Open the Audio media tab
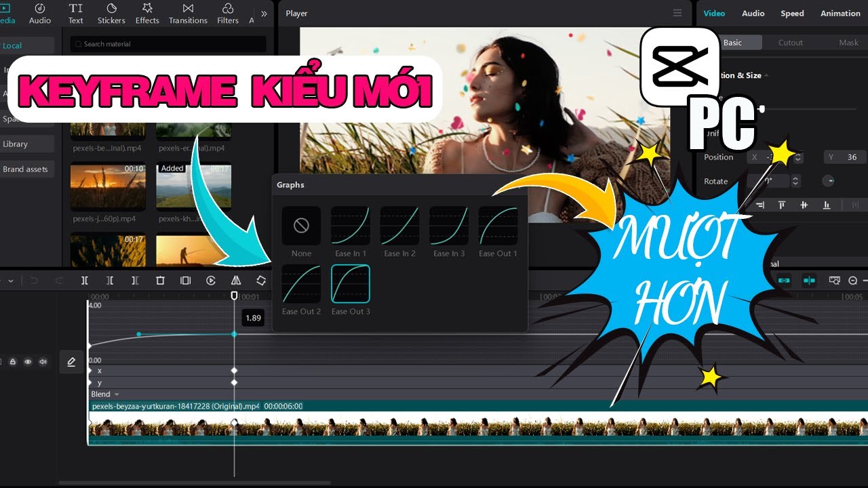Screen dimensions: 868x488 click(40, 14)
